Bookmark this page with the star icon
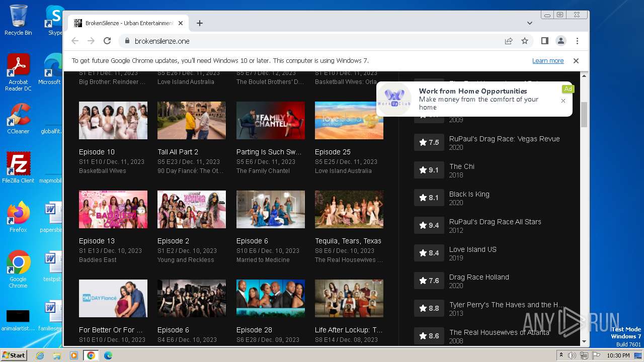This screenshot has width=644, height=362. tap(525, 41)
